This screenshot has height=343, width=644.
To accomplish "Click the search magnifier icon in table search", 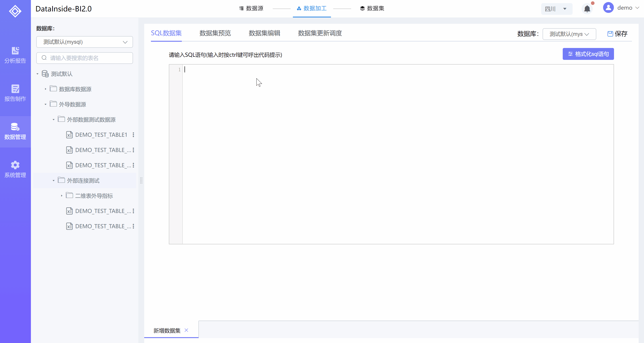I will (44, 58).
